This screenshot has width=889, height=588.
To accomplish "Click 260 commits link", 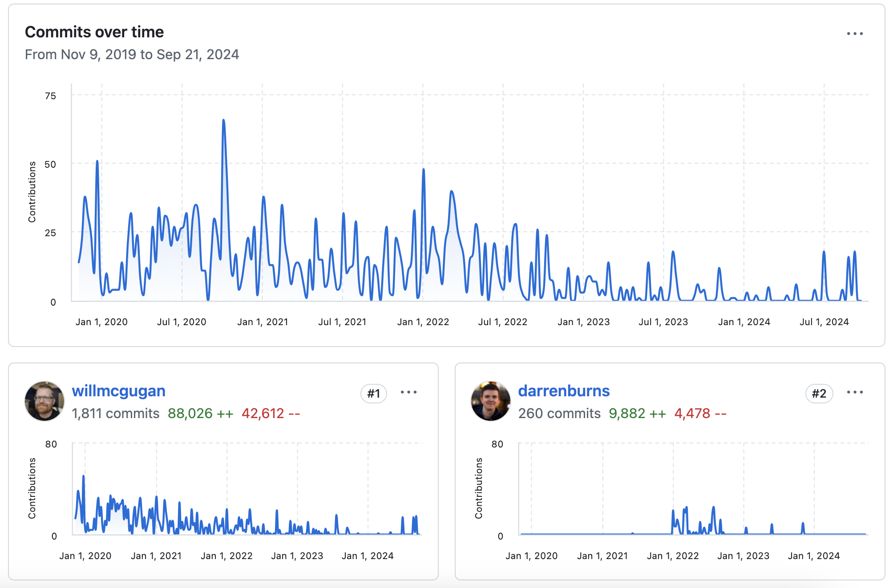I will click(559, 414).
